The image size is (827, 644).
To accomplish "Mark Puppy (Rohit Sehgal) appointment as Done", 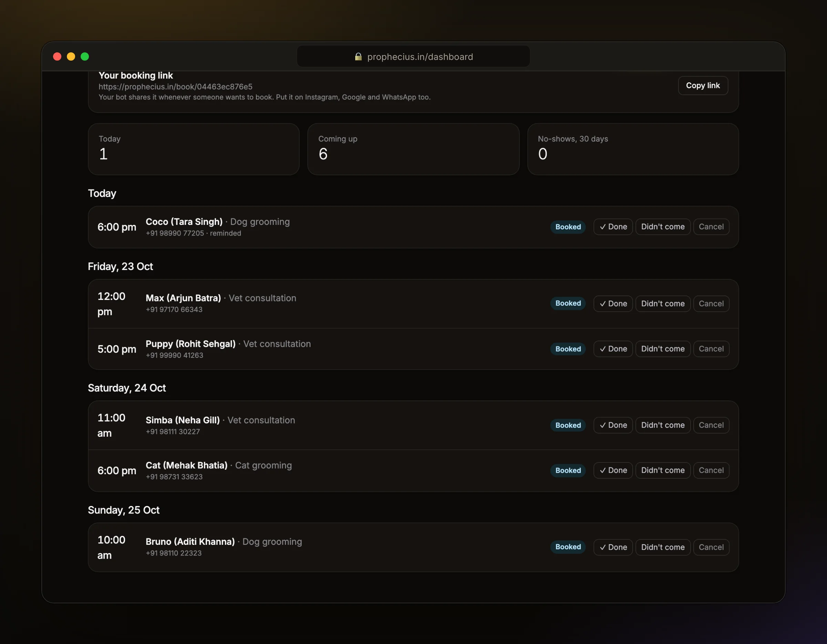I will pyautogui.click(x=613, y=349).
